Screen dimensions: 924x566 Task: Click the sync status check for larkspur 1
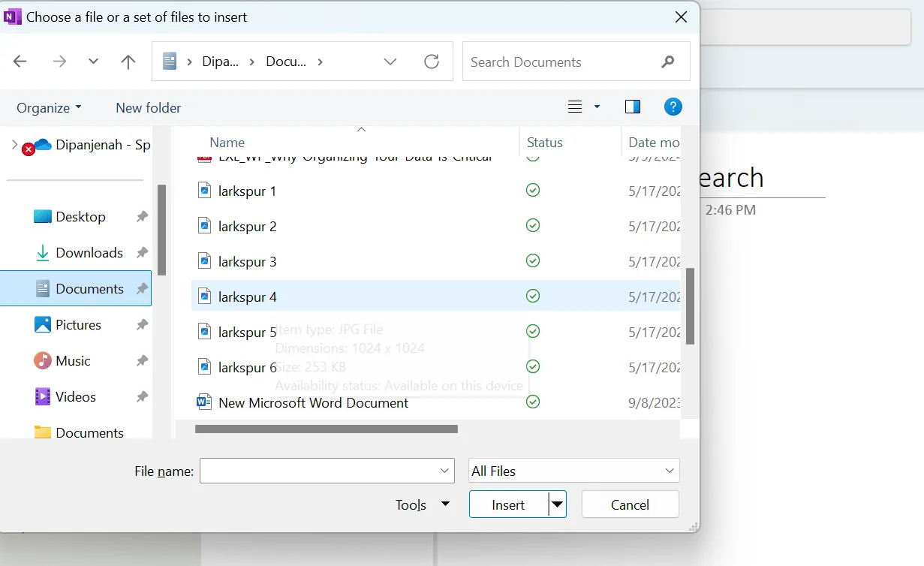click(x=533, y=191)
